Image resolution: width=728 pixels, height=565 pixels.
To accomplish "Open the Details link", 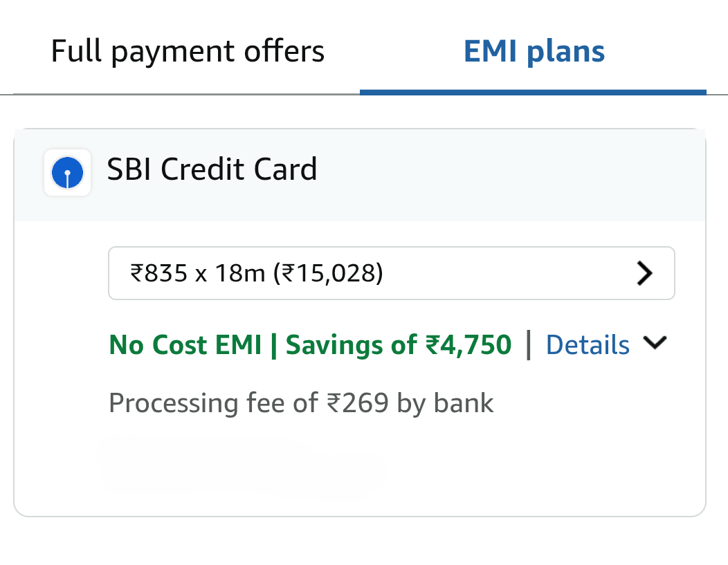I will point(588,344).
